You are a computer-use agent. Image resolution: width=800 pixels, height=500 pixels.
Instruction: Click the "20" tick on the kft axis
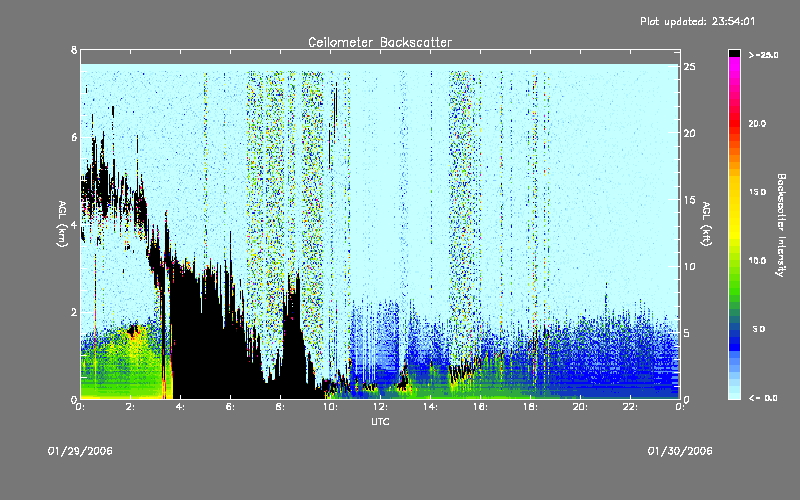[689, 133]
